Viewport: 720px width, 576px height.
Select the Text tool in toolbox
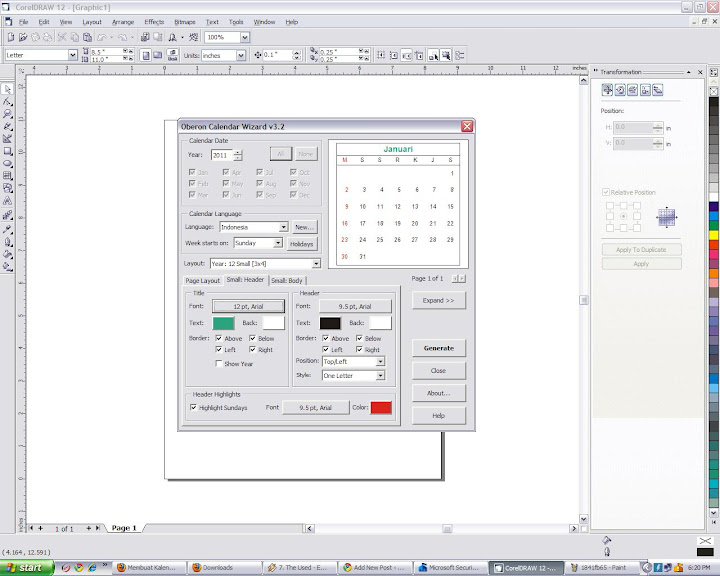[7, 201]
